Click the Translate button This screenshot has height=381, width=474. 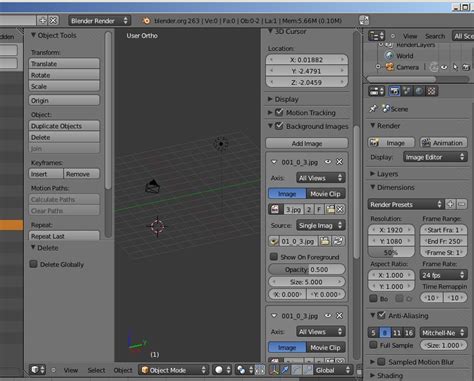point(64,63)
